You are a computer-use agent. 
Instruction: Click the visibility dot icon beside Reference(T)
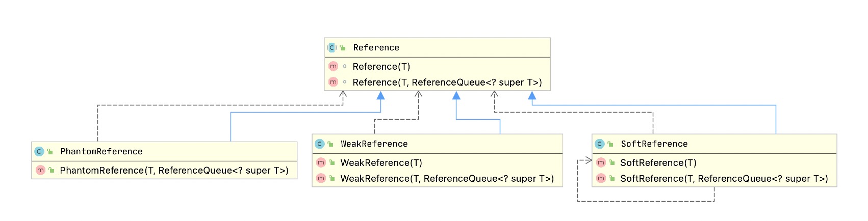click(345, 66)
